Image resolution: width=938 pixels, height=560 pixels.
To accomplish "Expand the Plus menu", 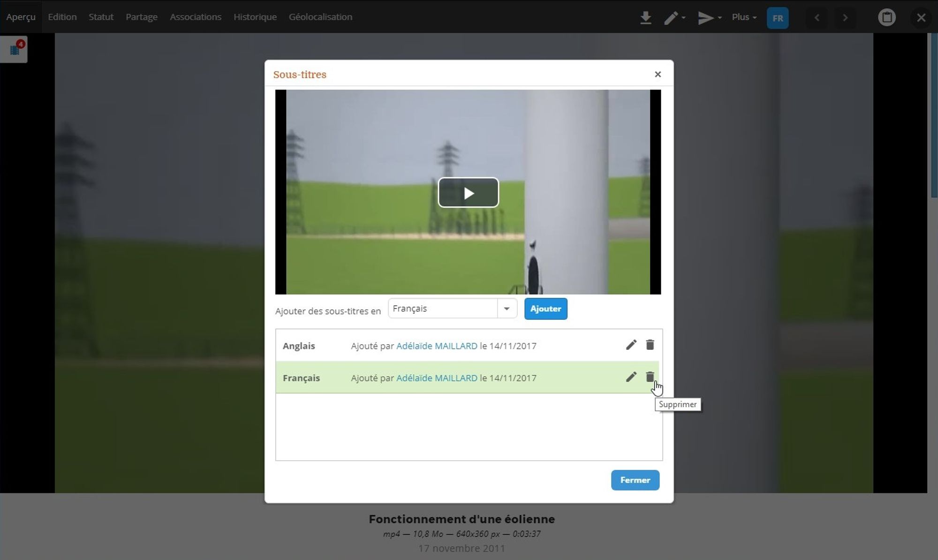I will coord(744,17).
